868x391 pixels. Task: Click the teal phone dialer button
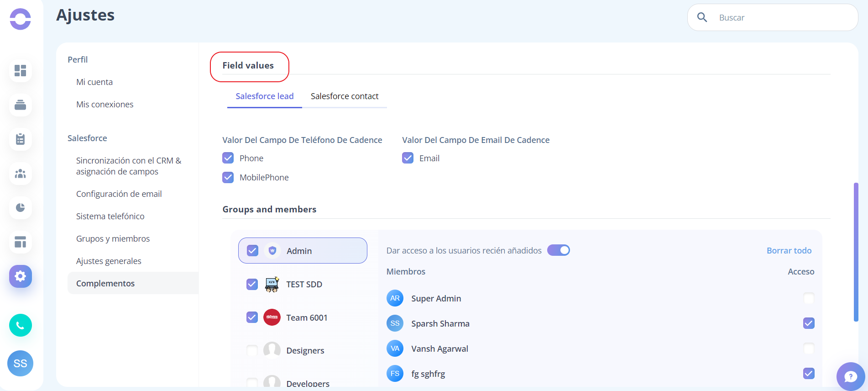(x=20, y=325)
